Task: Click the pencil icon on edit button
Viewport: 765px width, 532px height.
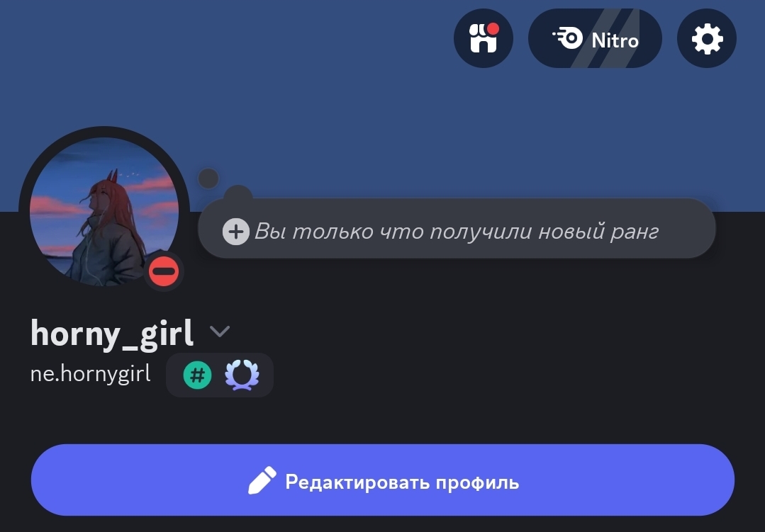Action: click(262, 481)
